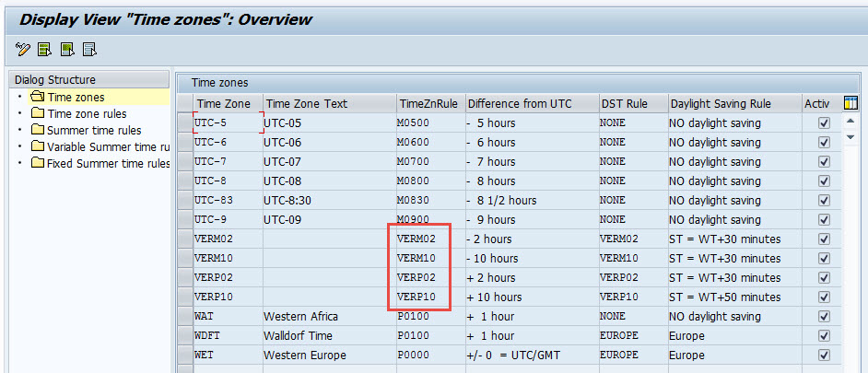Click the Difference from UTC column header

pyautogui.click(x=532, y=103)
